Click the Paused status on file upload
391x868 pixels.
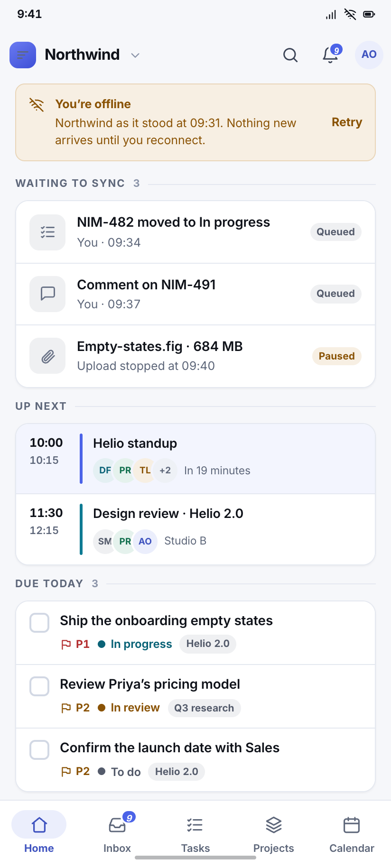click(336, 356)
